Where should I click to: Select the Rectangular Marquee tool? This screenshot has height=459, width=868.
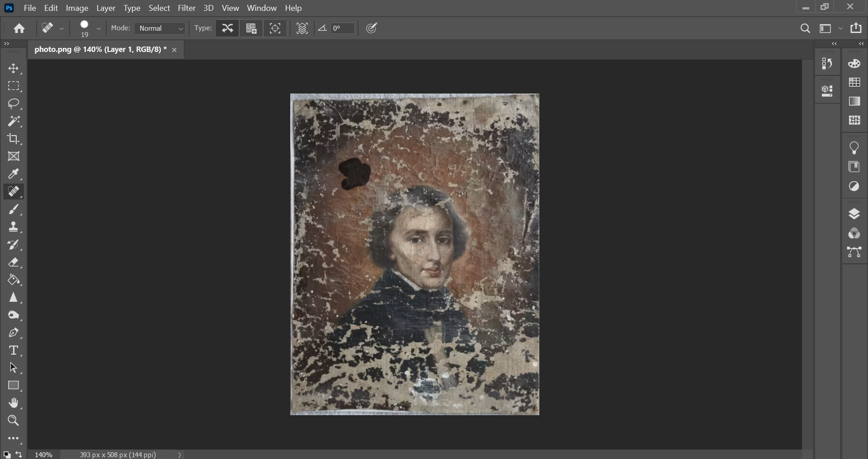(x=14, y=86)
